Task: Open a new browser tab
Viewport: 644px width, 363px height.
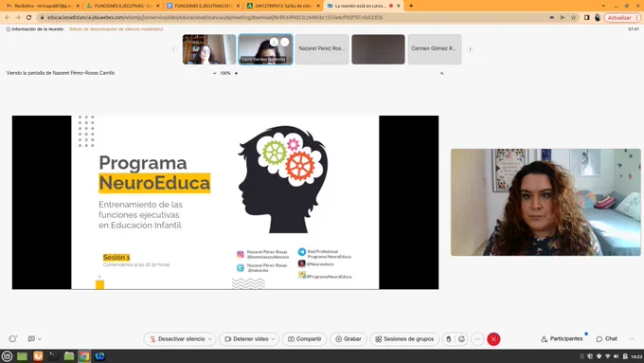Action: (411, 6)
